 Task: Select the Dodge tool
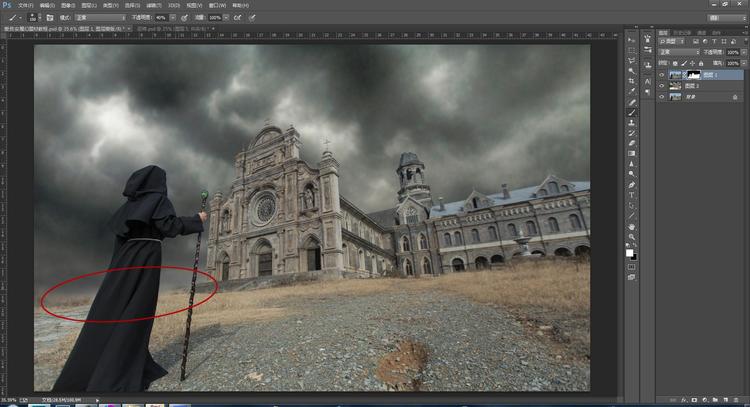[631, 174]
